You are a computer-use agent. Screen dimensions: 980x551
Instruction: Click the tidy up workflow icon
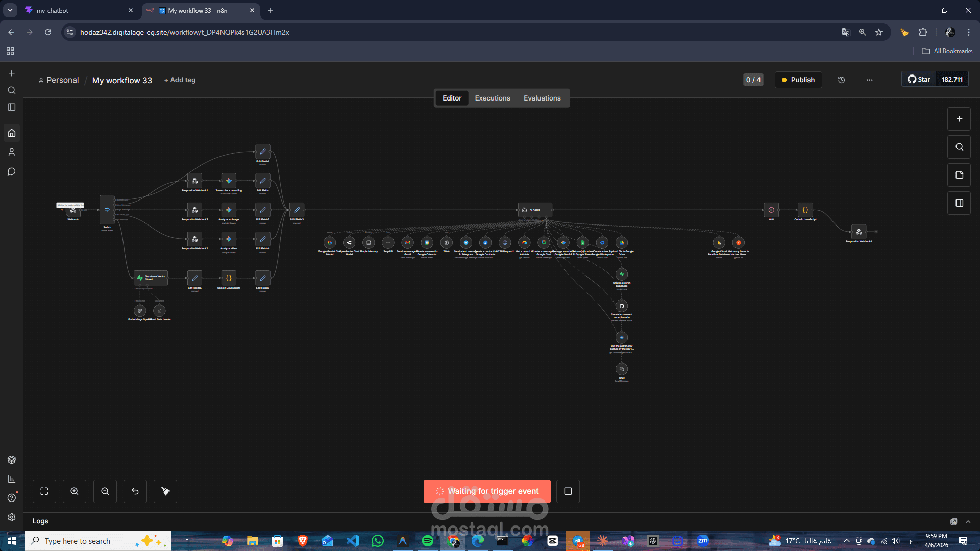pos(165,491)
